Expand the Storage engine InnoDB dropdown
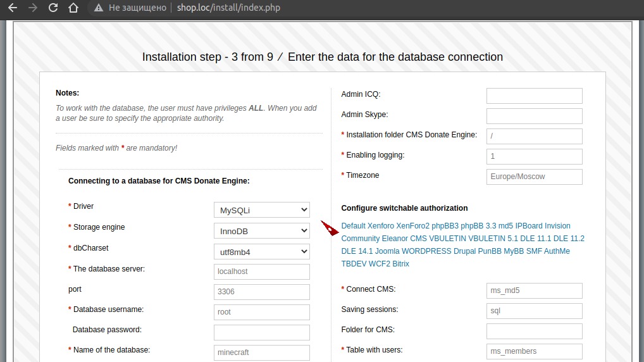This screenshot has width=644, height=362. 261,231
